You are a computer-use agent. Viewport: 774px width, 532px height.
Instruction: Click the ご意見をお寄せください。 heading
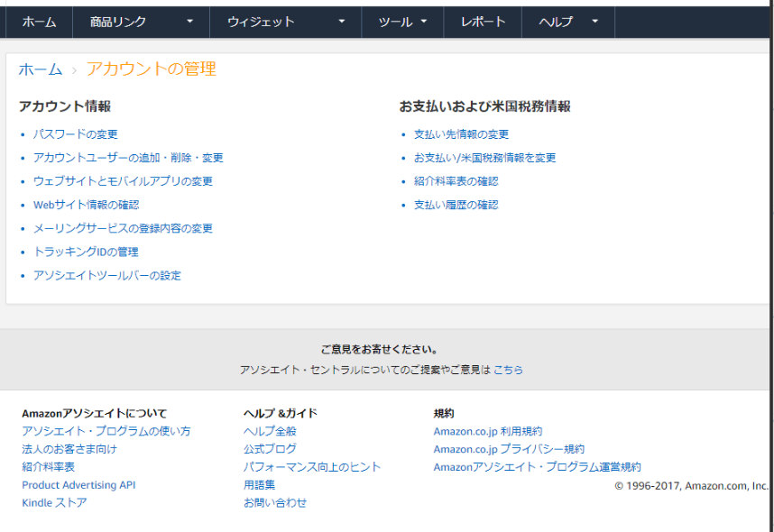point(380,349)
